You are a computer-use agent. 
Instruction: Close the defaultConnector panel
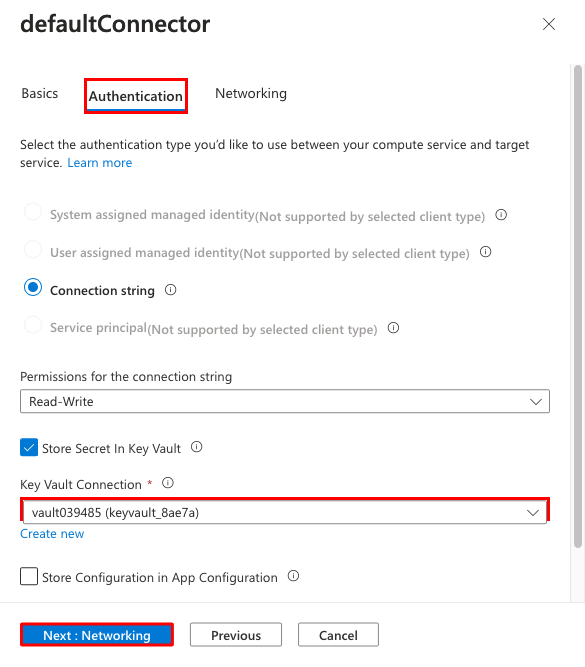(549, 24)
